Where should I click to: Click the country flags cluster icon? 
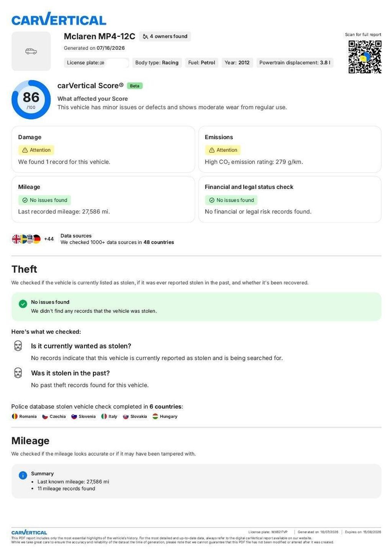click(26, 239)
